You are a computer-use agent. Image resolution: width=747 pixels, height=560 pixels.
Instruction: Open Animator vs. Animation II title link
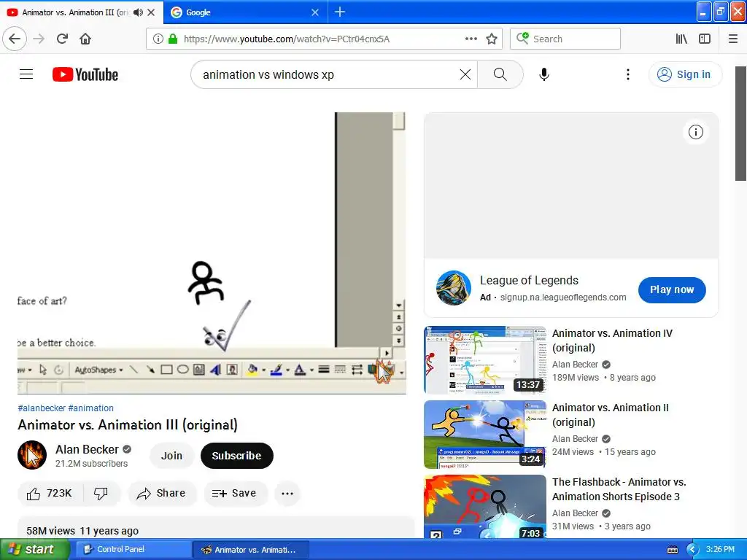click(x=611, y=415)
